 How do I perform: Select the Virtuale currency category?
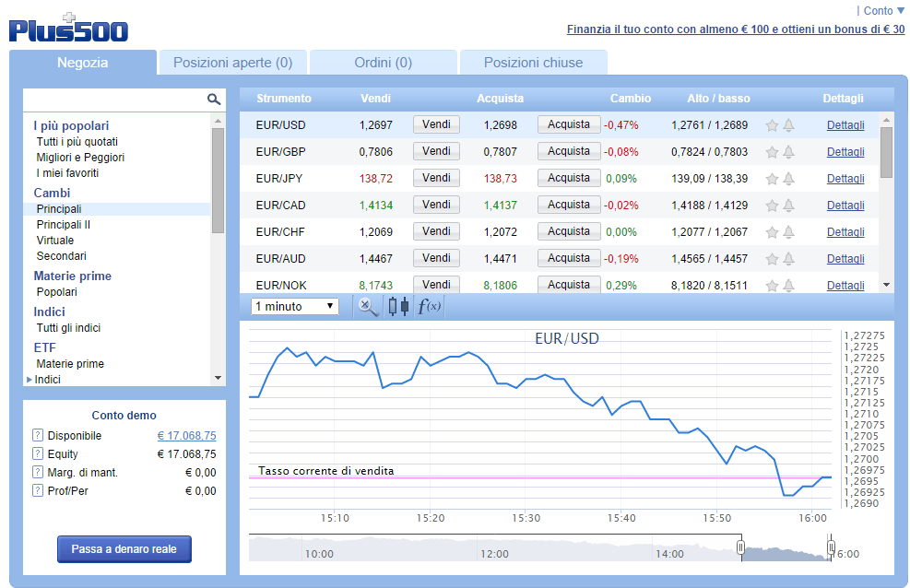click(x=55, y=240)
